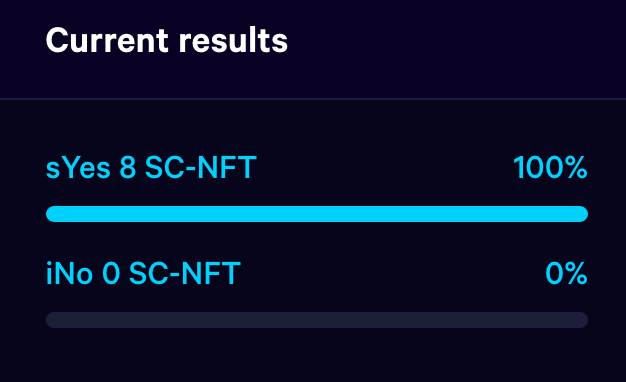This screenshot has height=382, width=626.
Task: Click the divider line under Current results
Action: 313,99
